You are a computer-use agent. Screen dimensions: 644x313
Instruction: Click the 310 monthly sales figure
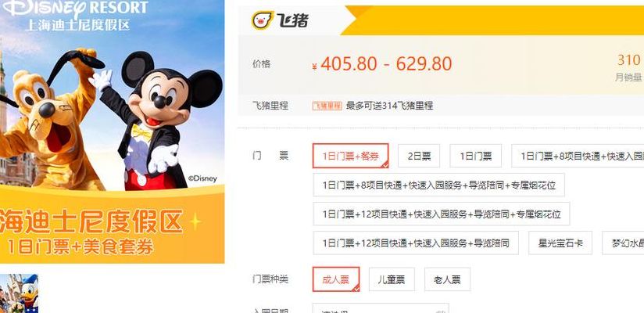(629, 60)
